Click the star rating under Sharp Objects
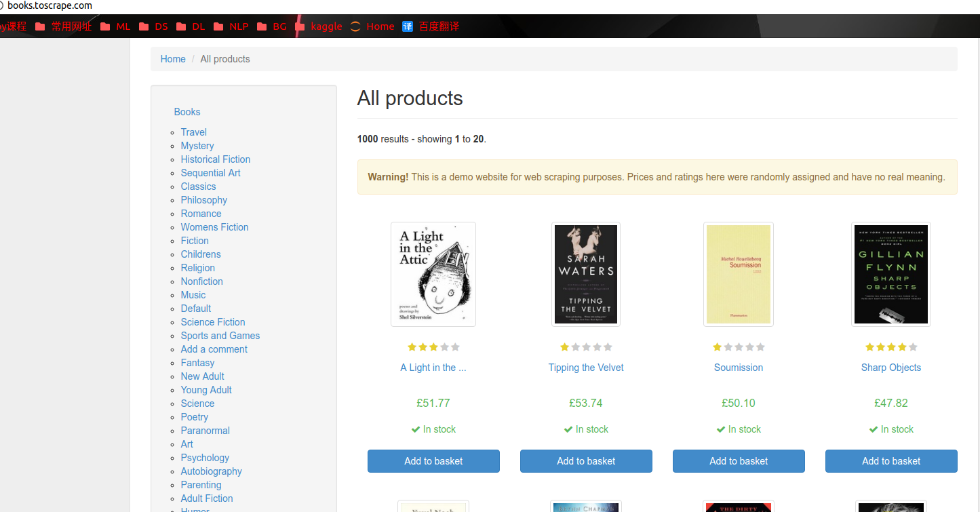Image resolution: width=980 pixels, height=512 pixels. click(x=890, y=347)
